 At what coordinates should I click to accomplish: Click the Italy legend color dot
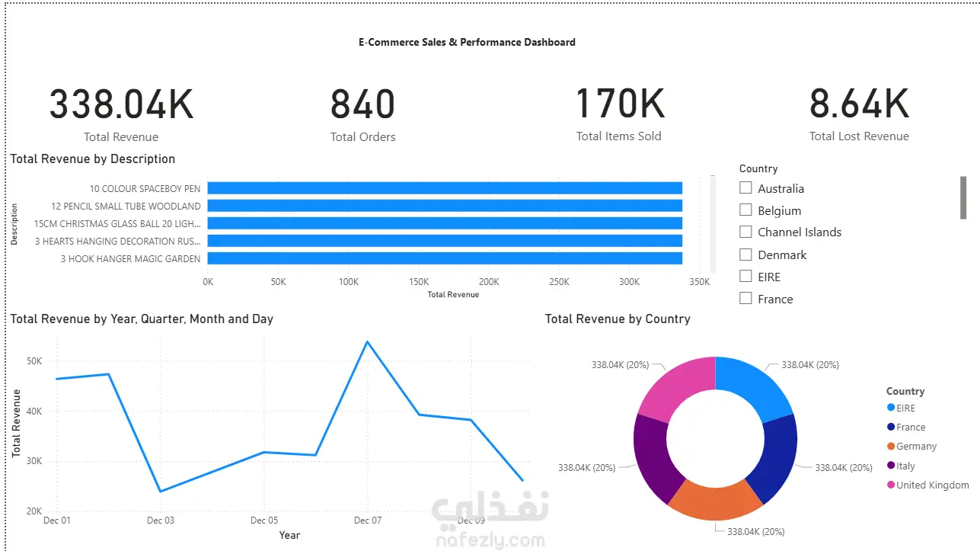coord(891,466)
